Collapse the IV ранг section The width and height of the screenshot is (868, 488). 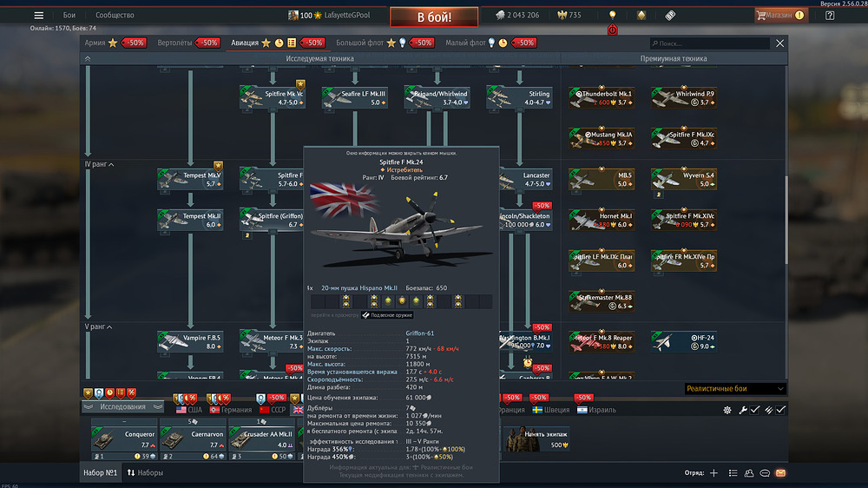[x=100, y=164]
